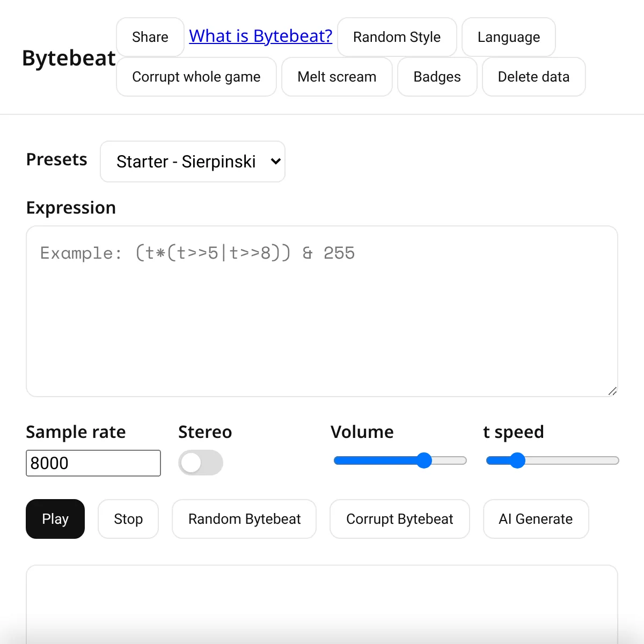Adjust the Volume slider handle
Viewport: 644px width, 644px height.
pyautogui.click(x=424, y=460)
